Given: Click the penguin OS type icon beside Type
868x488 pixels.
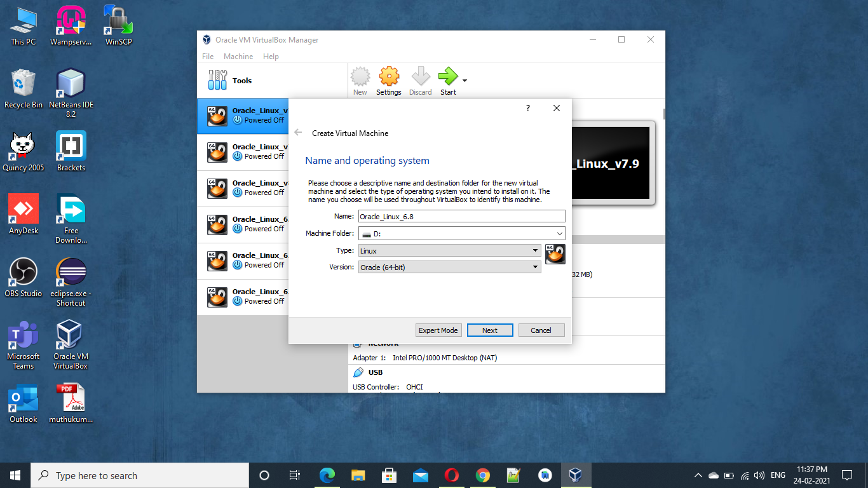Looking at the screenshot, I should click(x=555, y=254).
